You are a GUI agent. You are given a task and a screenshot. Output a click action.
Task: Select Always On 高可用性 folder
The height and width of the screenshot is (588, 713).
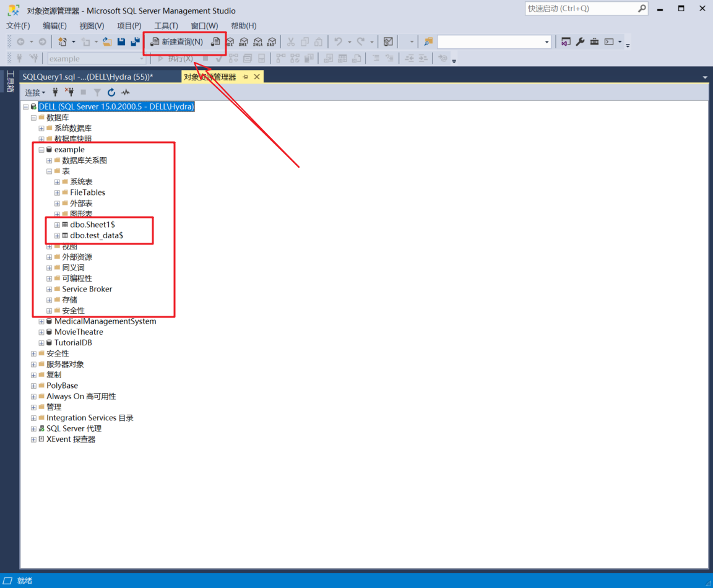point(82,397)
